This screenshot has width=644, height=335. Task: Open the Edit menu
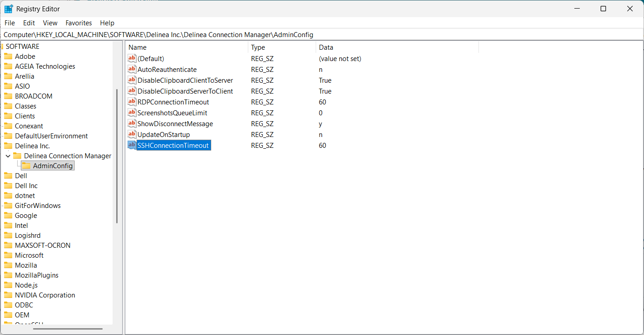[x=29, y=23]
